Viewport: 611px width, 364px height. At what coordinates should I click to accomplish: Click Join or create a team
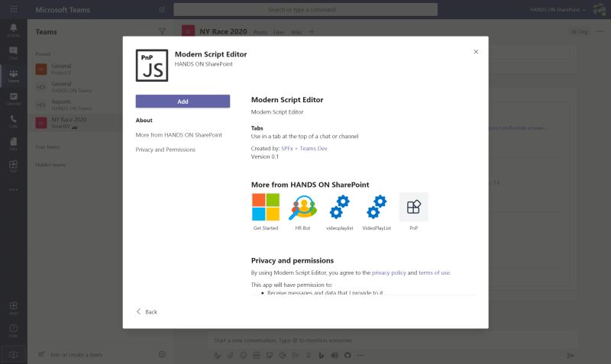click(x=70, y=355)
